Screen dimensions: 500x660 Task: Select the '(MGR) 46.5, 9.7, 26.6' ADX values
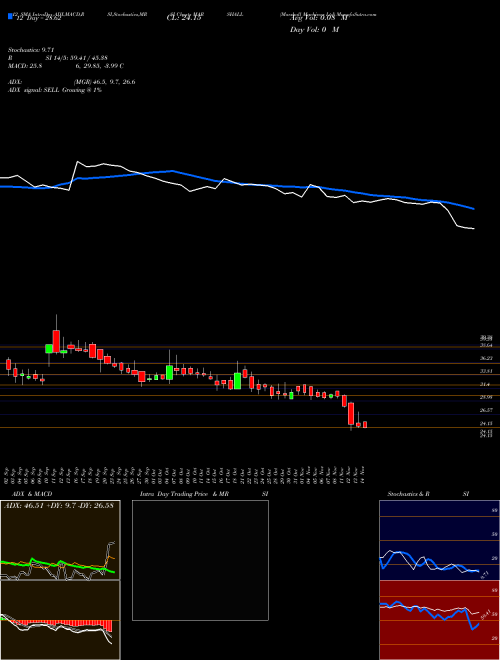point(104,82)
